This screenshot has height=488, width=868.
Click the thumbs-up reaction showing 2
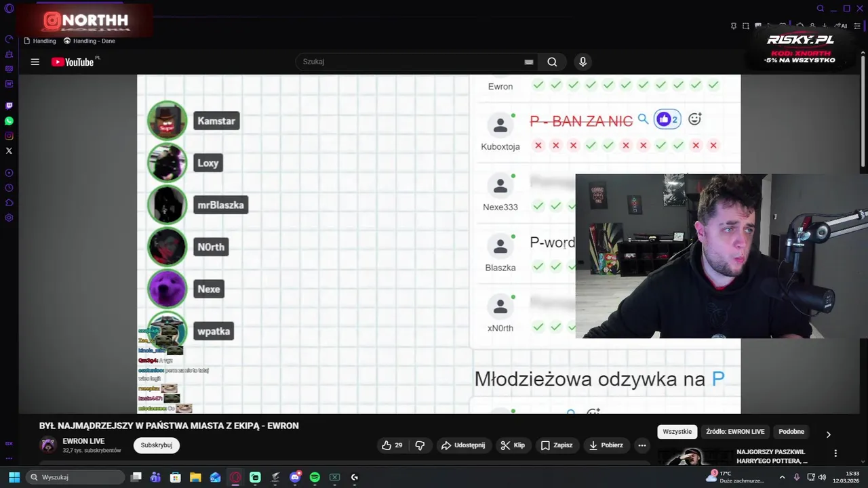coord(667,119)
